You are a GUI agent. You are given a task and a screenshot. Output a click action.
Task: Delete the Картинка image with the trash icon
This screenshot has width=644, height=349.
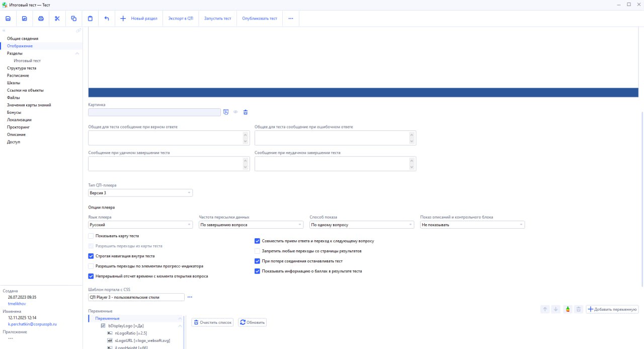tap(246, 112)
